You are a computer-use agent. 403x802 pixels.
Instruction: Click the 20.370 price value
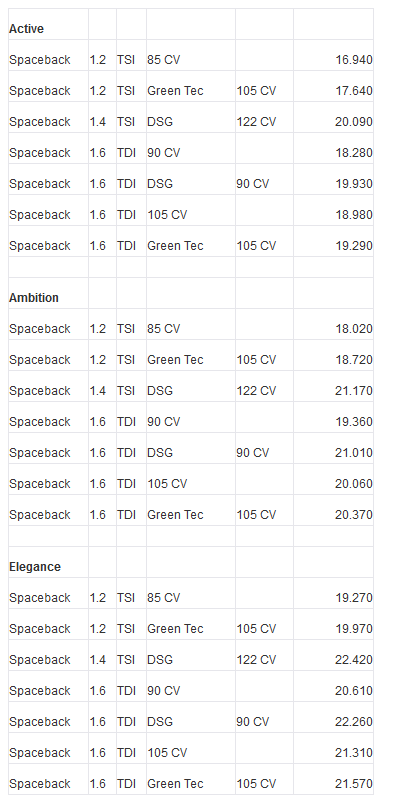354,515
